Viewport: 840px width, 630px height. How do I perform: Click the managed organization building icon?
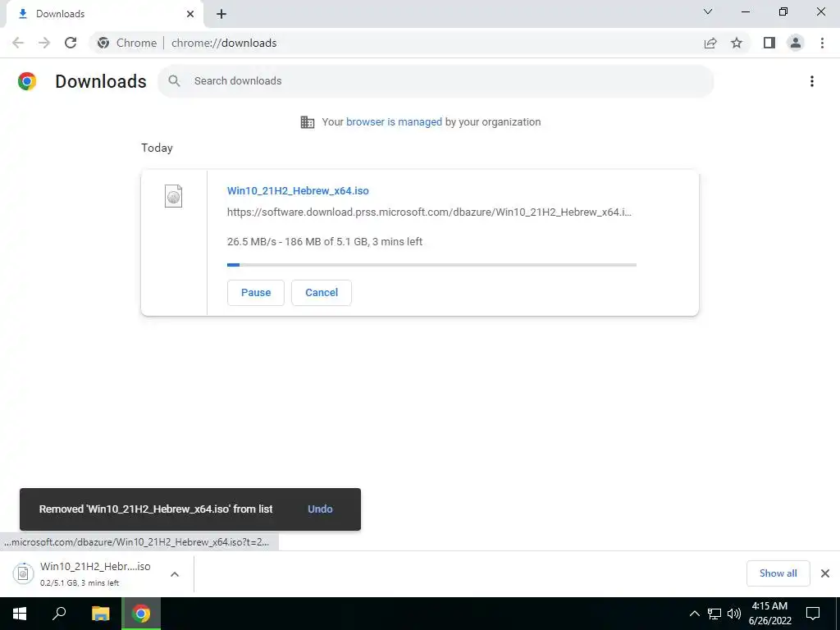308,122
